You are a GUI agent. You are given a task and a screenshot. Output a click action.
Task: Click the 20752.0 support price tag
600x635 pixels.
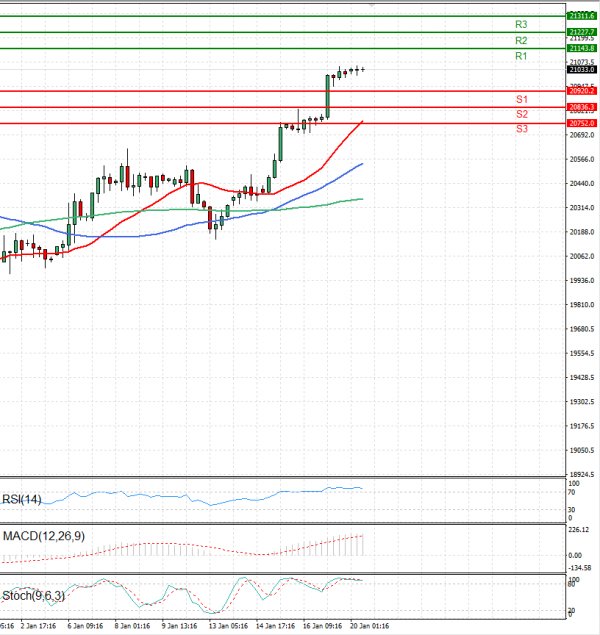coord(582,123)
